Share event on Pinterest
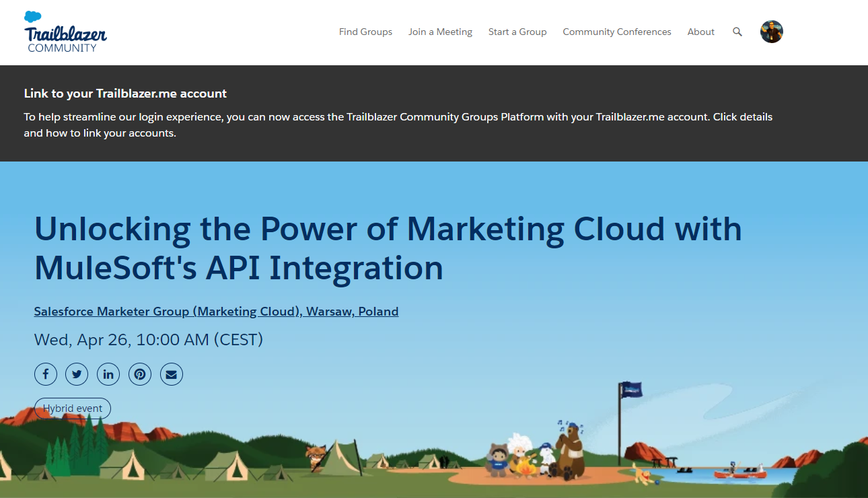 140,374
